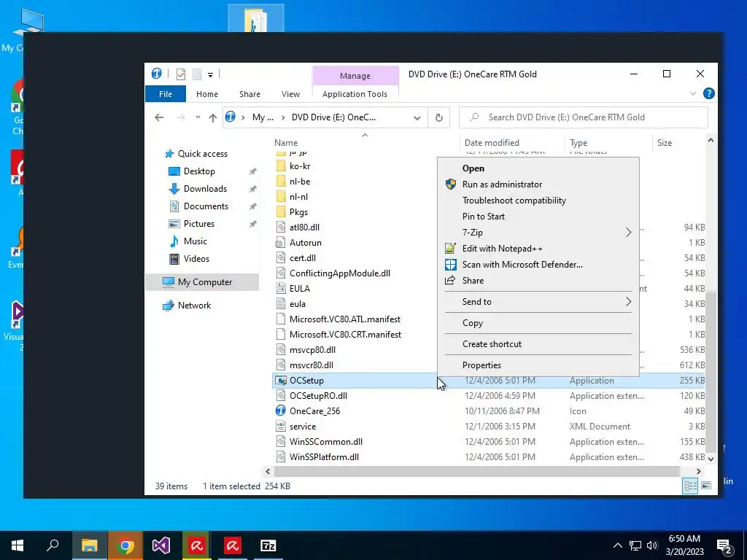Open the File ribbon tab

[166, 94]
